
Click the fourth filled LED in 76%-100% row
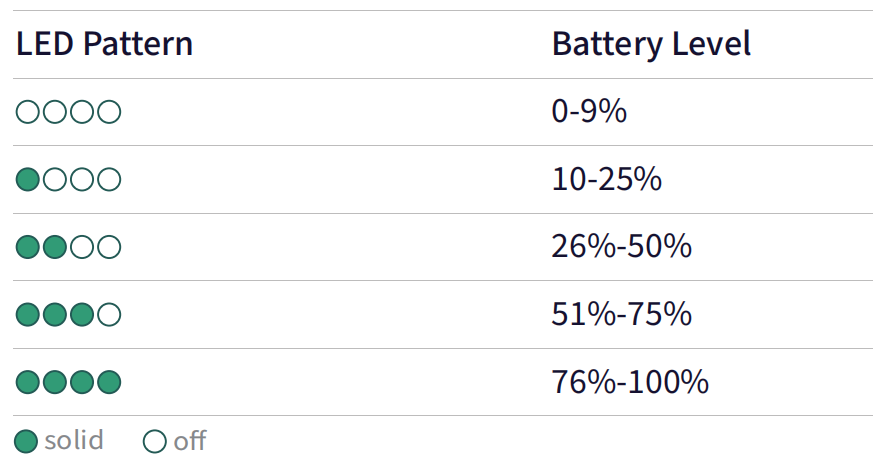[109, 382]
